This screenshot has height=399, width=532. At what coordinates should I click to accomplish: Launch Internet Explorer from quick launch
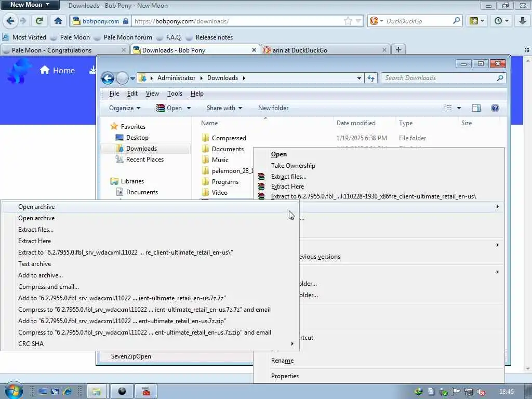67,391
